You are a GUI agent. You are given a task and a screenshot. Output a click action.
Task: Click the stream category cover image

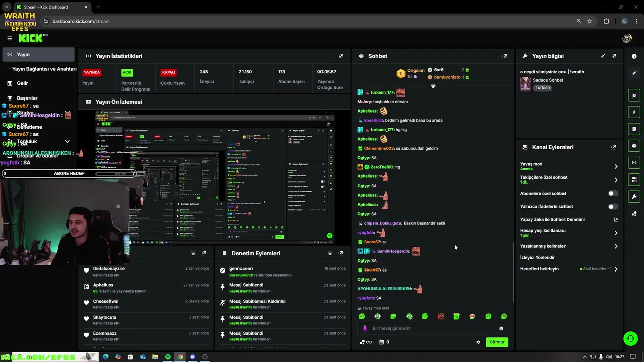point(525,84)
